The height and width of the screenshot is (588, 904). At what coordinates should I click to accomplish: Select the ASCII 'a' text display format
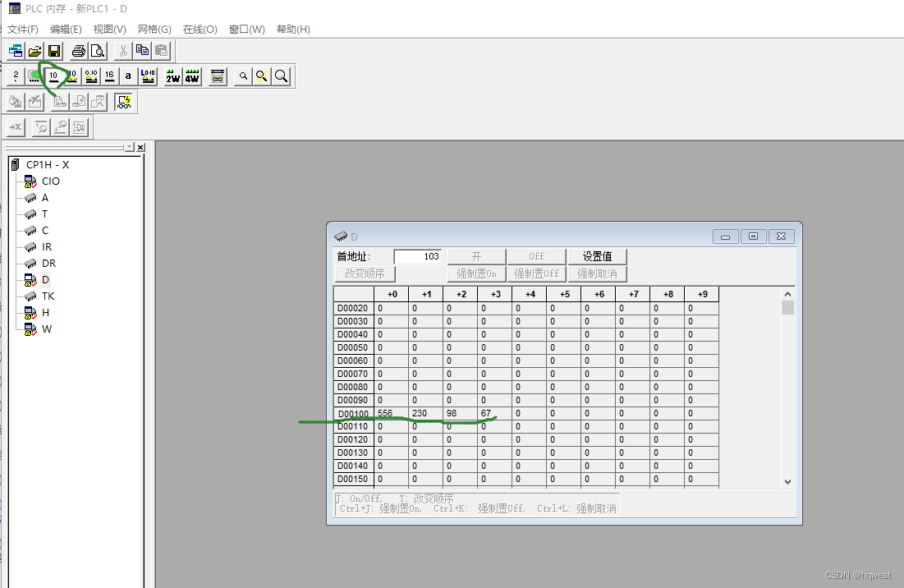coord(128,76)
